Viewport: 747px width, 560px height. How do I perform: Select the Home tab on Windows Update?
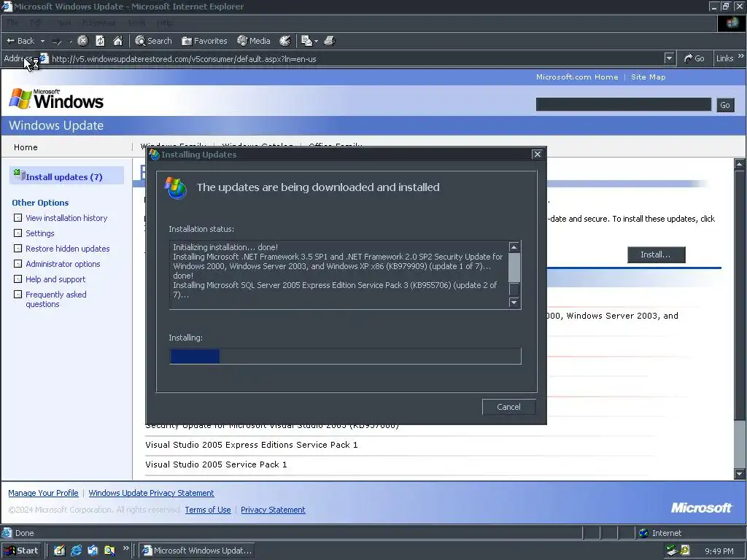[26, 147]
